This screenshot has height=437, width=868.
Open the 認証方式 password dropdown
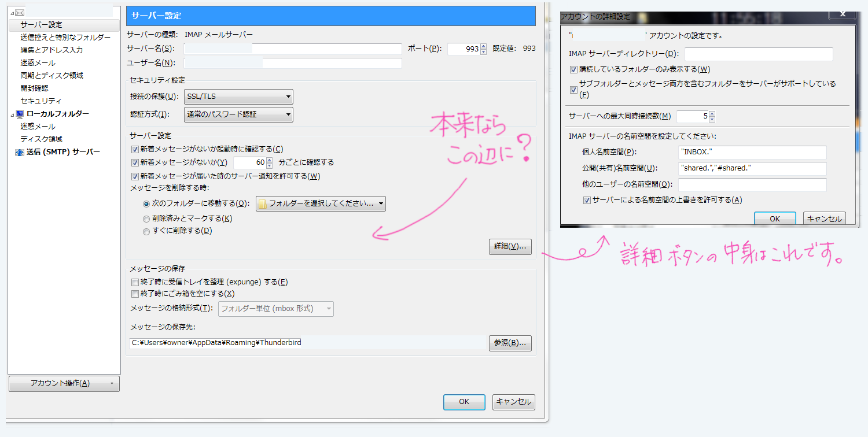click(238, 115)
